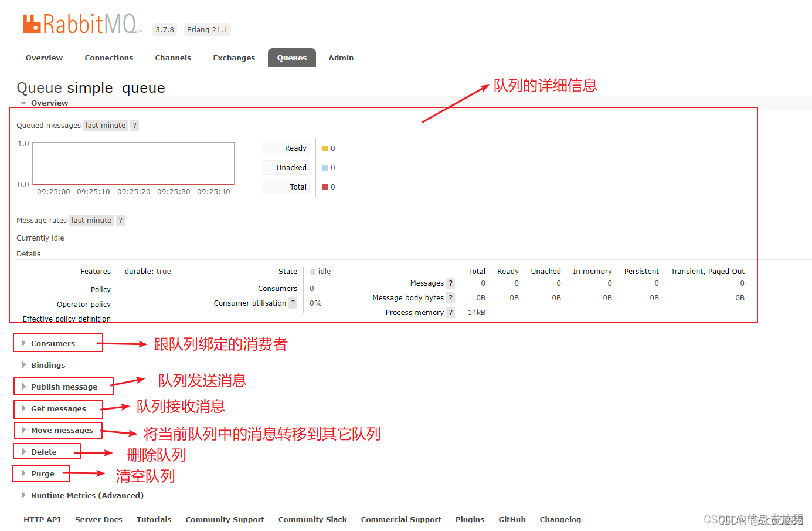Open the GitHub footer link

[x=512, y=519]
